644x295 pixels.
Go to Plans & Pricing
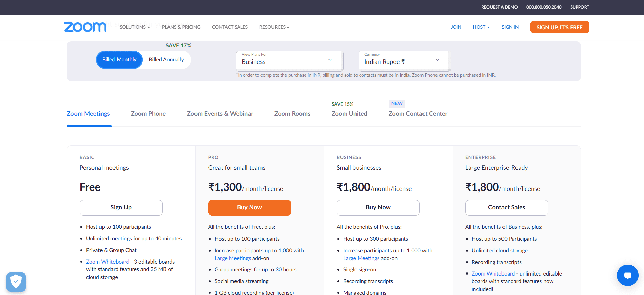(x=181, y=27)
